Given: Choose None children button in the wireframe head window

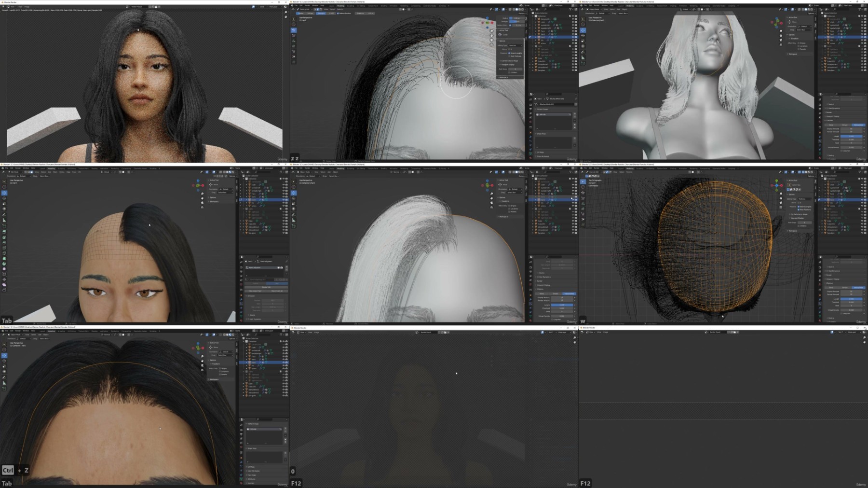Looking at the screenshot, I should [832, 287].
